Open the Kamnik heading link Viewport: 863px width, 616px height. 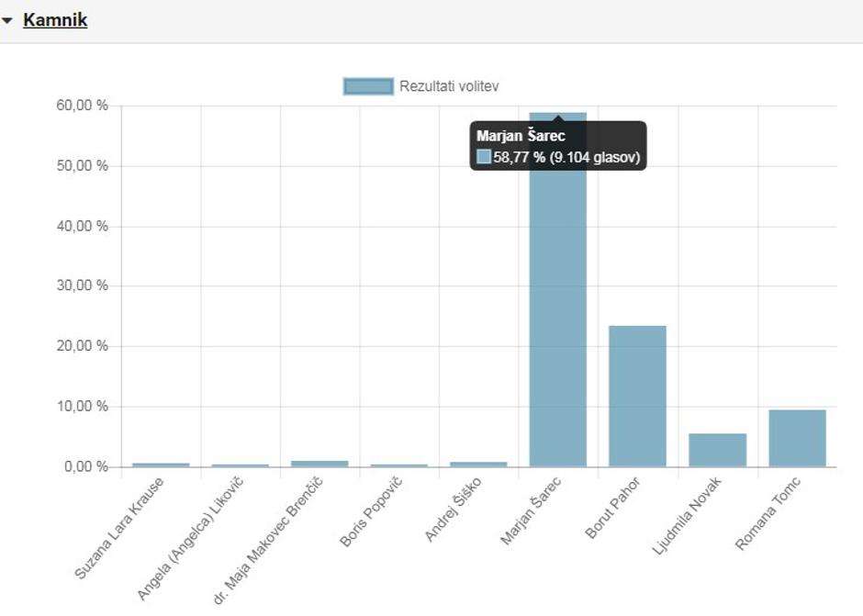tap(55, 19)
